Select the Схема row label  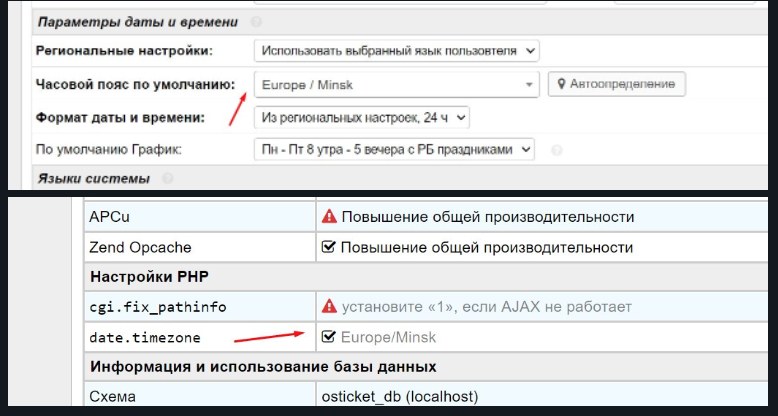click(x=112, y=397)
